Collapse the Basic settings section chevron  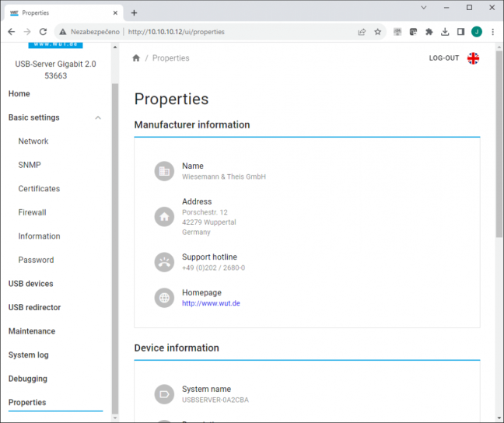click(x=98, y=117)
